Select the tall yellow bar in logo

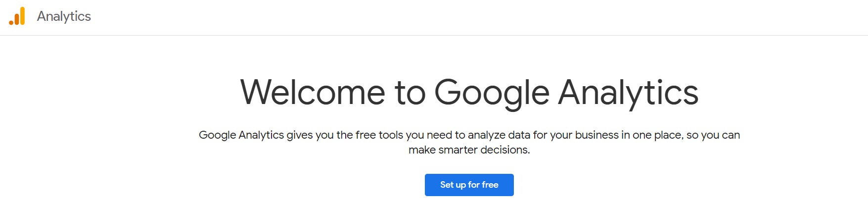pos(22,16)
